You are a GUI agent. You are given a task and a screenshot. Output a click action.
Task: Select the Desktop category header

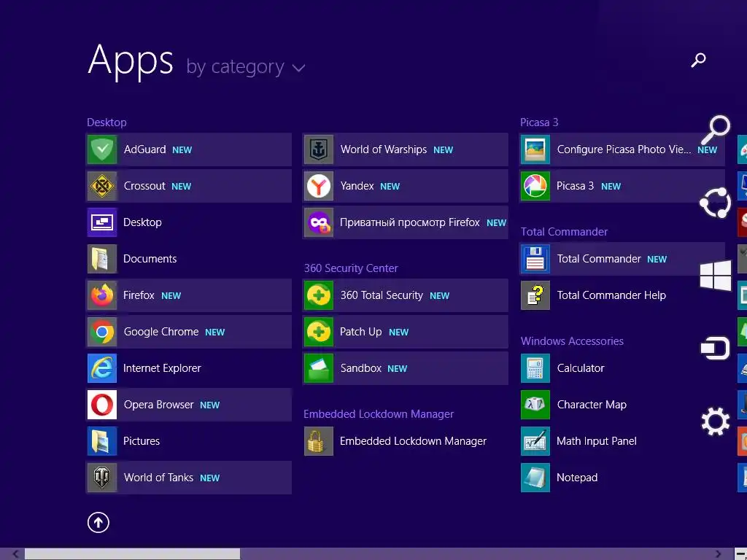click(107, 122)
